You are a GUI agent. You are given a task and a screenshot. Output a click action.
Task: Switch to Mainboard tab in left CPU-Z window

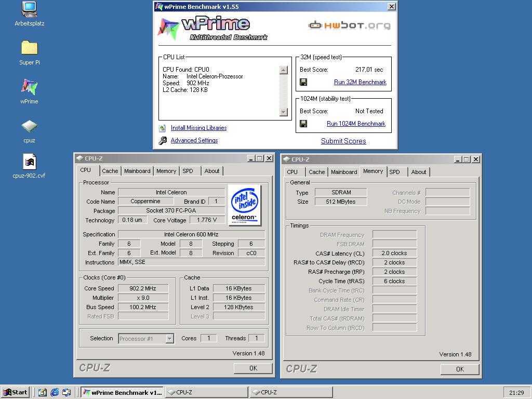137,171
